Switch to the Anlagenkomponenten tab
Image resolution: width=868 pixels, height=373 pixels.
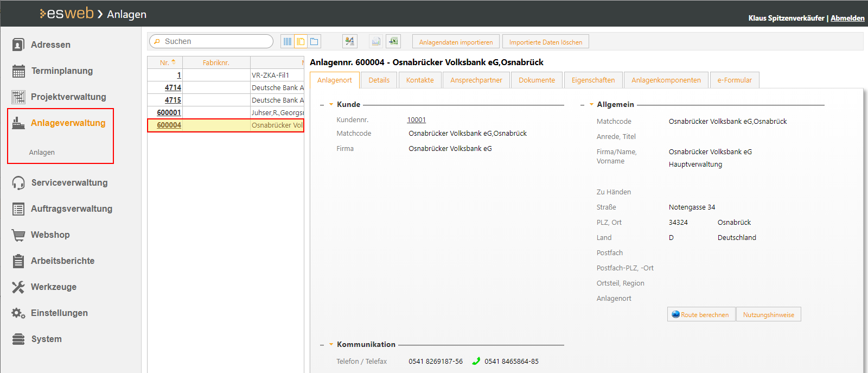(666, 80)
